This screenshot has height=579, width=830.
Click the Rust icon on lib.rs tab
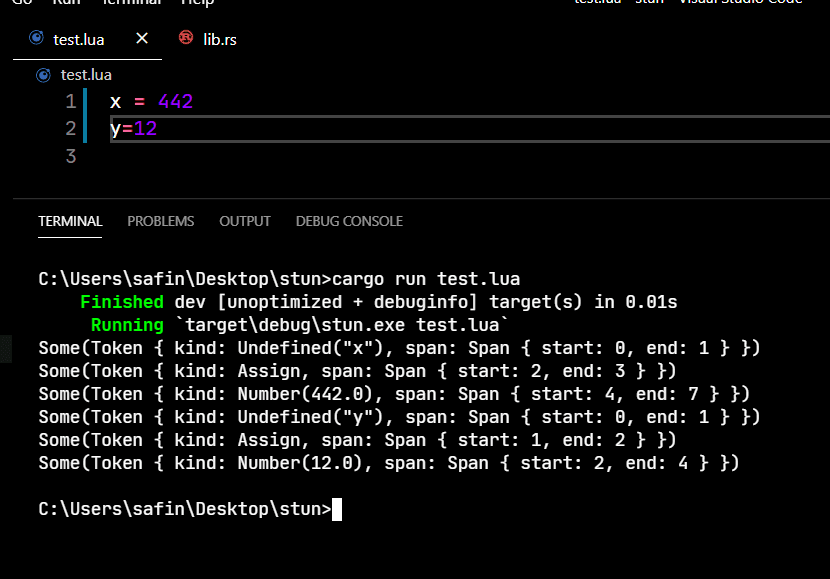(x=186, y=38)
